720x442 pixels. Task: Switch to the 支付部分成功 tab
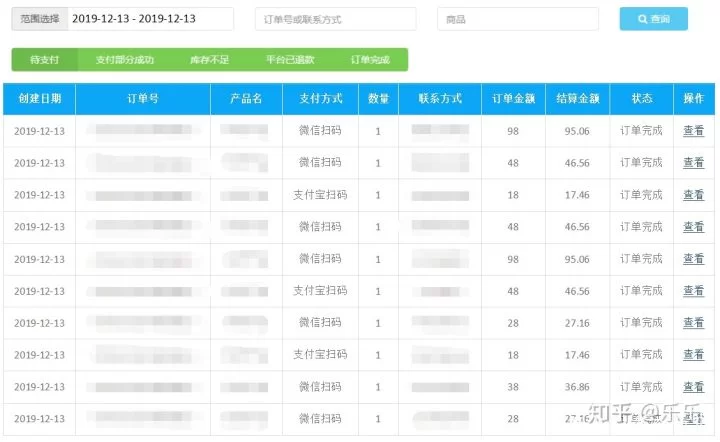click(x=125, y=60)
